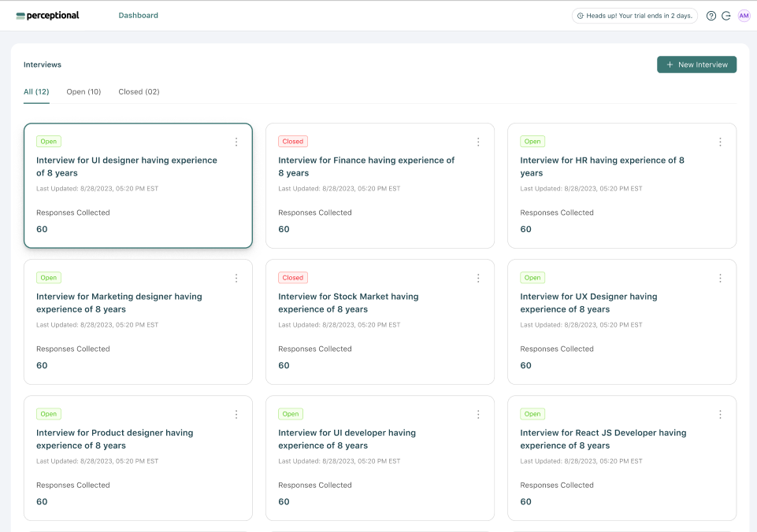Open the help icon in the top bar
Viewport: 757px width, 532px height.
coord(711,15)
